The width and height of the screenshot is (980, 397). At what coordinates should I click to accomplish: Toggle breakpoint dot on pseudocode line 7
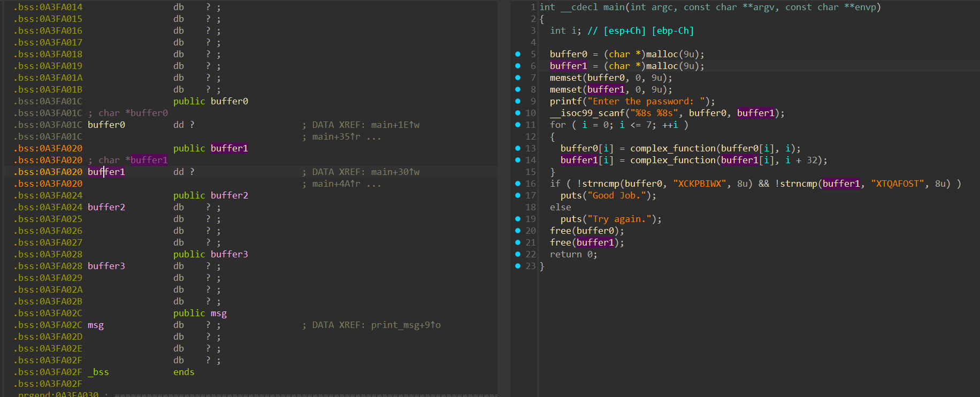pyautogui.click(x=518, y=78)
